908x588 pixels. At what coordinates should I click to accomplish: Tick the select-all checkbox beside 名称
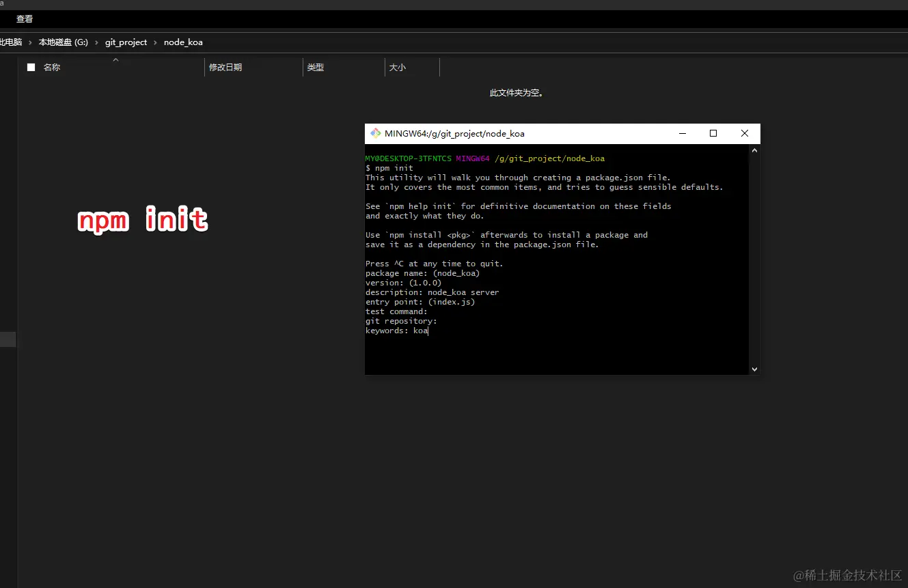[31, 67]
